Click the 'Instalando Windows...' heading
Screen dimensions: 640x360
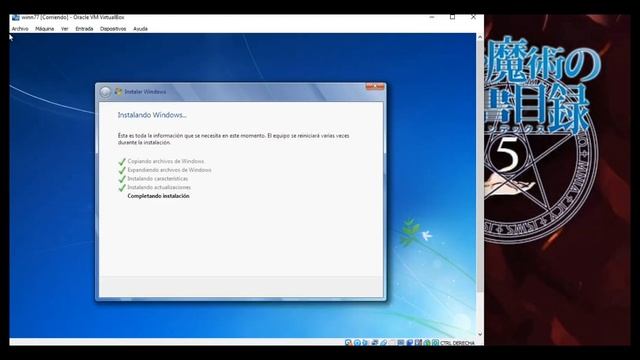tap(152, 115)
